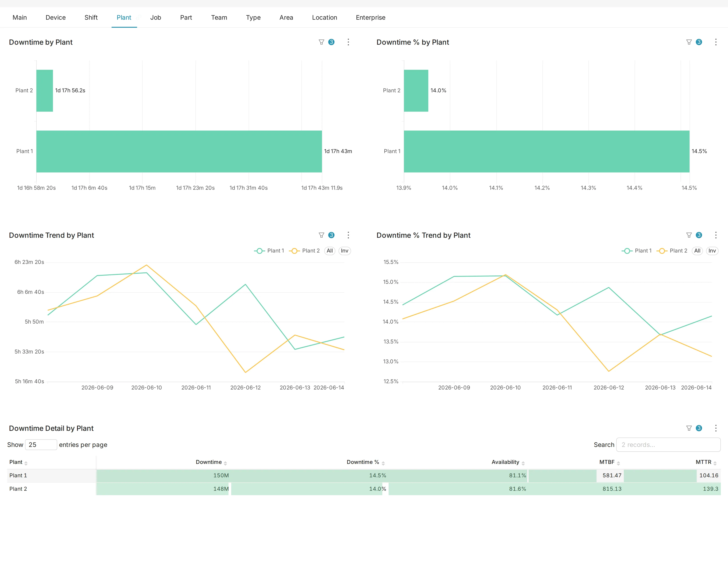Click the 104.16 MTTR cell

(x=672, y=475)
